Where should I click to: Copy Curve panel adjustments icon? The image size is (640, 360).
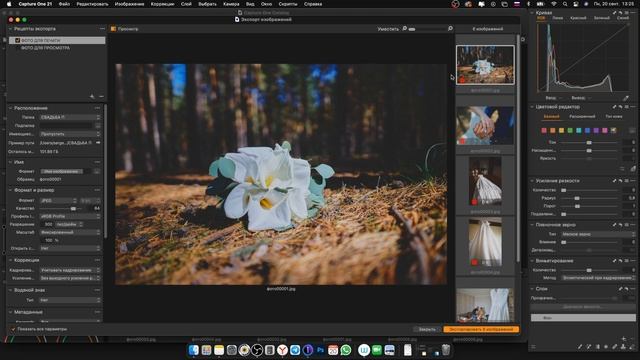tap(614, 13)
